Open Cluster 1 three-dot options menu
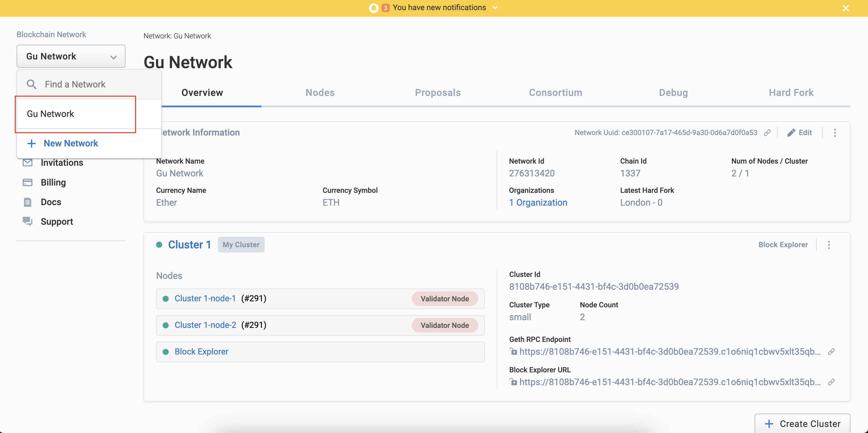The width and height of the screenshot is (868, 433). [x=829, y=245]
